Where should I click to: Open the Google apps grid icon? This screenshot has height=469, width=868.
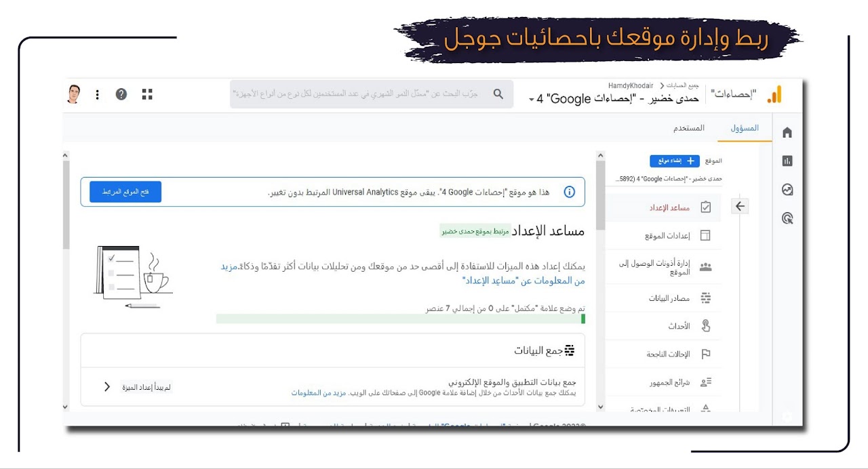pyautogui.click(x=147, y=94)
